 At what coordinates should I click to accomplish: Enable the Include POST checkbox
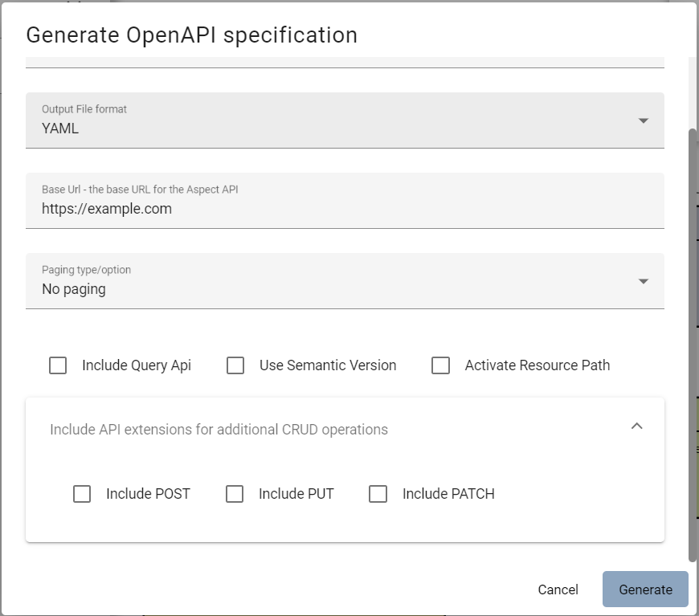(82, 494)
